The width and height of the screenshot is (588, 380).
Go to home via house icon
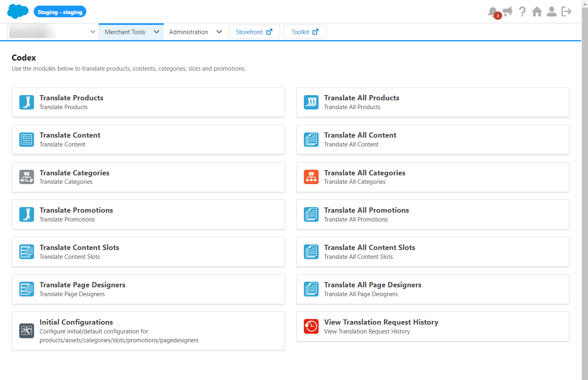[x=537, y=12]
